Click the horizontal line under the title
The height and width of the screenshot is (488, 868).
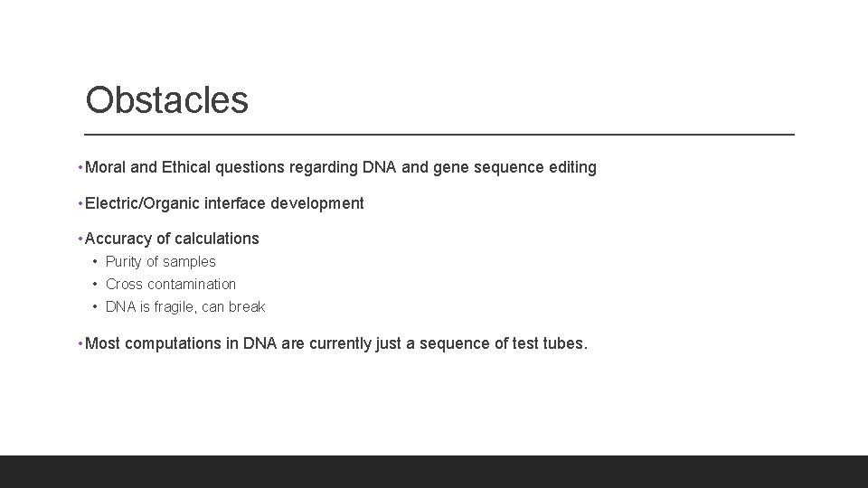pyautogui.click(x=439, y=134)
